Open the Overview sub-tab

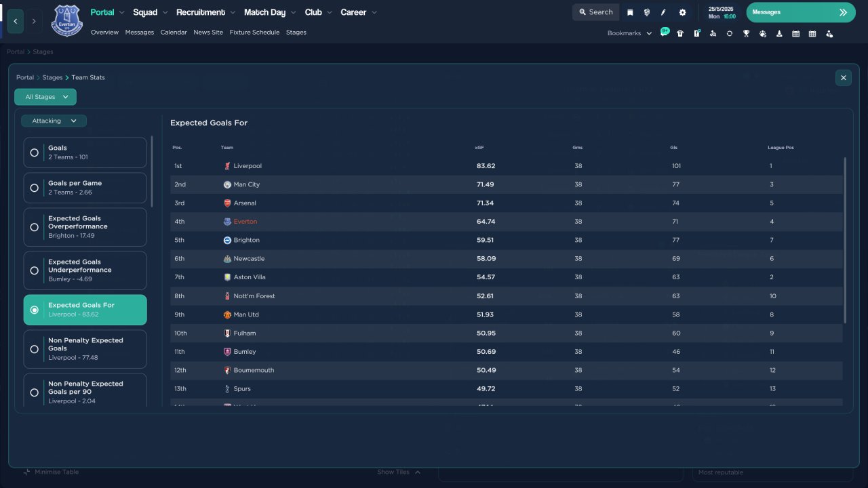[x=104, y=33]
